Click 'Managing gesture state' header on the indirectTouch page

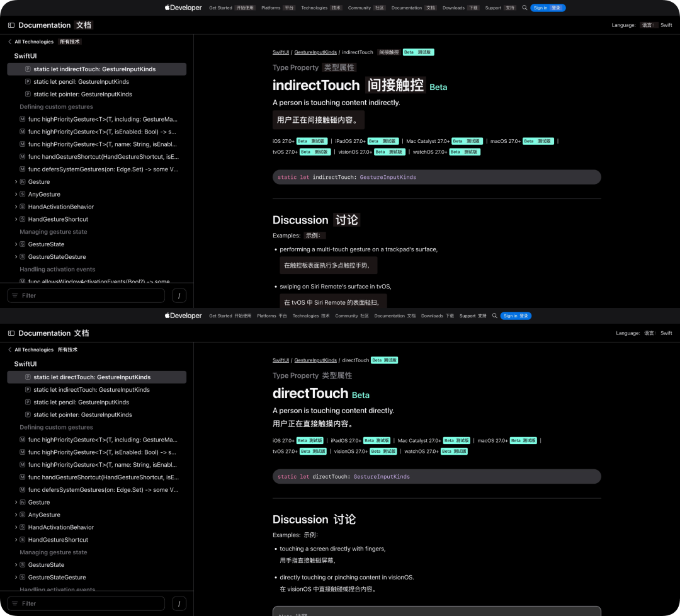(x=53, y=232)
